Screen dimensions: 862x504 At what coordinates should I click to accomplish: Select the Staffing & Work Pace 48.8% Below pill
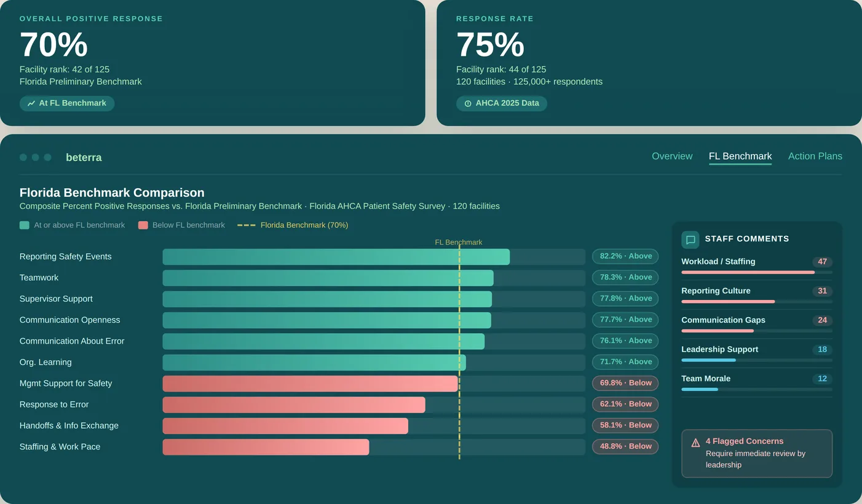tap(625, 446)
